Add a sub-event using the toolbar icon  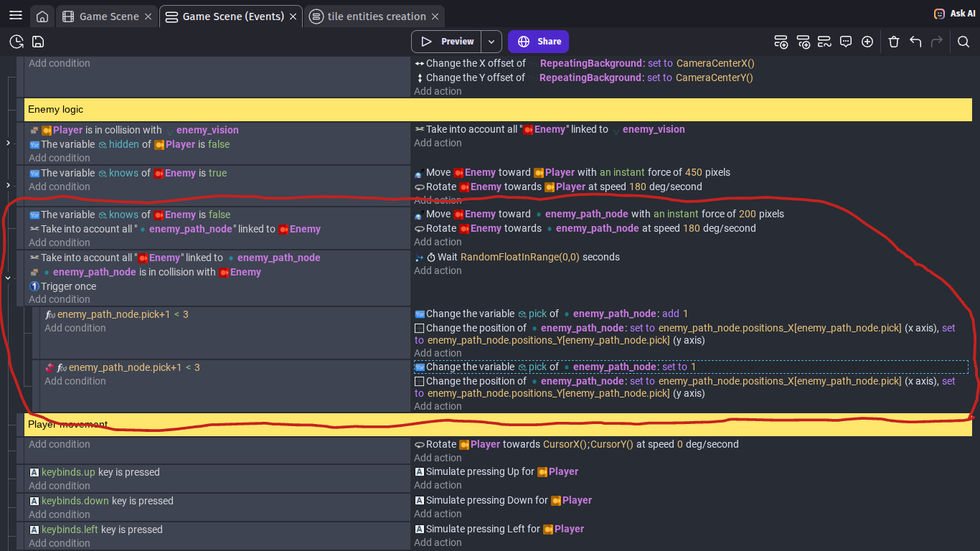pos(804,42)
